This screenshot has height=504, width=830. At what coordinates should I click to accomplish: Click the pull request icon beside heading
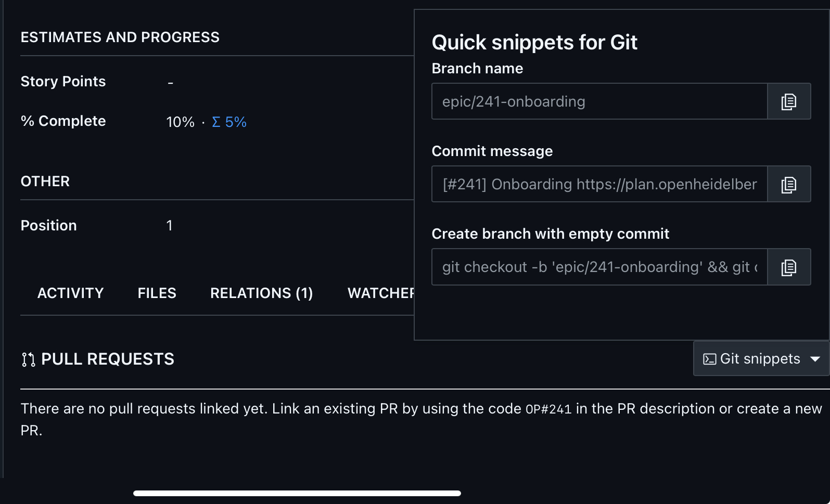coord(28,359)
